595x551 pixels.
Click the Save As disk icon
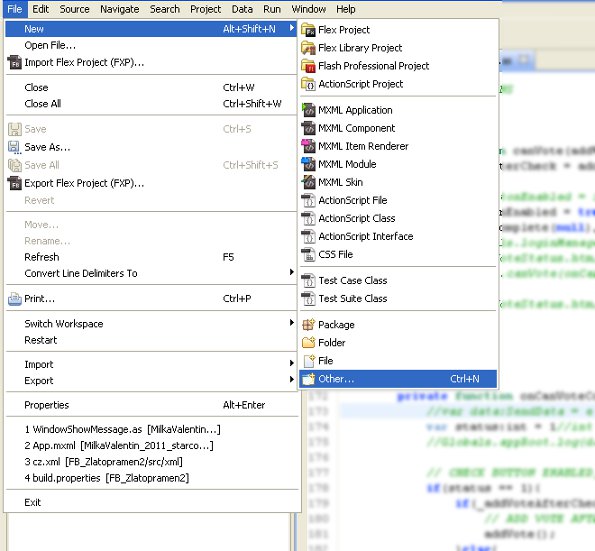point(15,147)
